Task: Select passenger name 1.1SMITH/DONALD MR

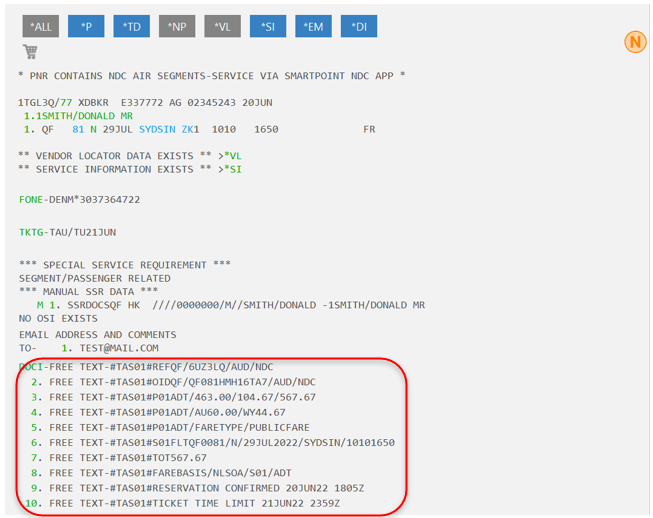Action: tap(78, 116)
